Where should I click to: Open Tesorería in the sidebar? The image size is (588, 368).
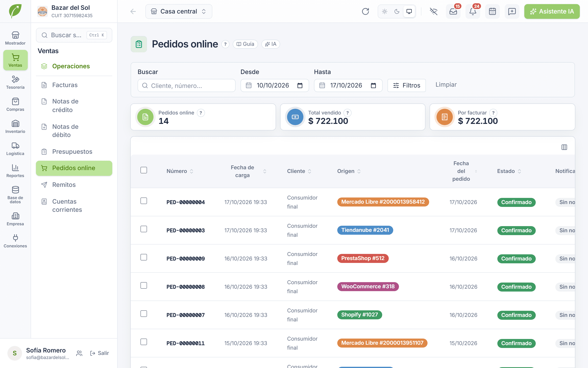(x=15, y=82)
